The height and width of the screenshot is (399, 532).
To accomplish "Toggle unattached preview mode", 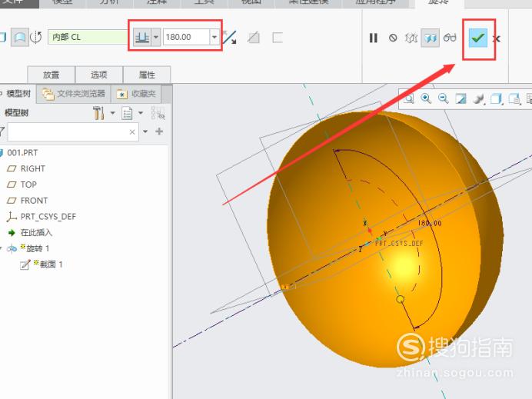I will pyautogui.click(x=411, y=38).
